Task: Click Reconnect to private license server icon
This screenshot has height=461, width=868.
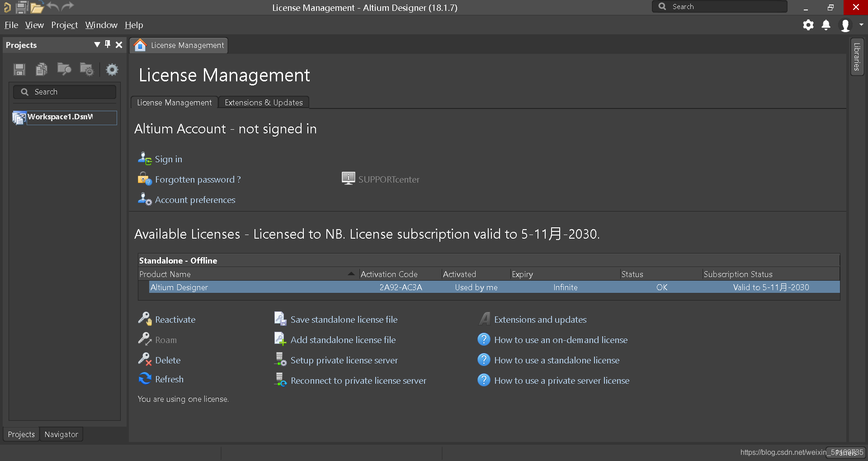Action: click(280, 380)
